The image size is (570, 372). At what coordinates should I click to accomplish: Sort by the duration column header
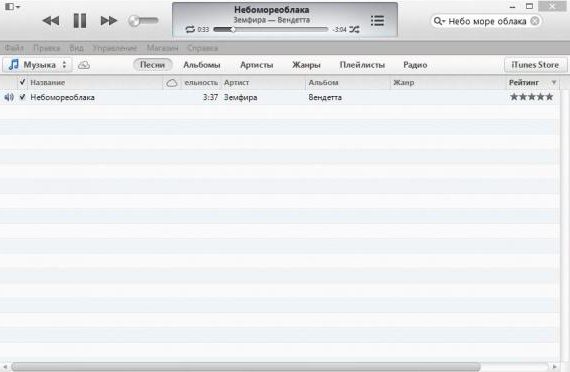(201, 83)
